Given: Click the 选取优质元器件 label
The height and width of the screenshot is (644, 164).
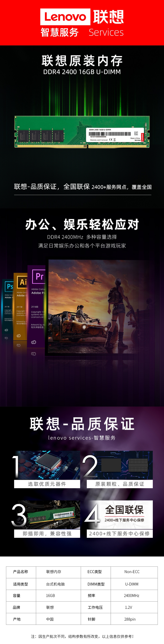Looking at the screenshot, I should 47,484.
